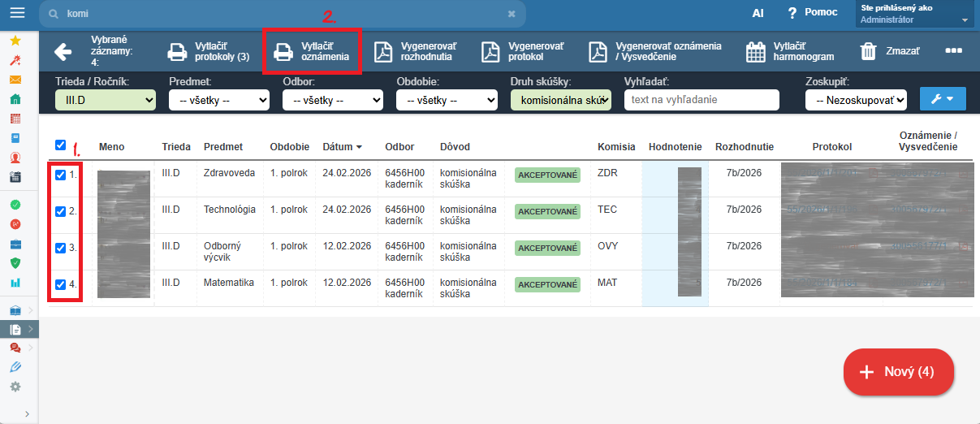Screen dimensions: 980x424
Task: Open the magic wand sidebar item
Action: (15, 60)
